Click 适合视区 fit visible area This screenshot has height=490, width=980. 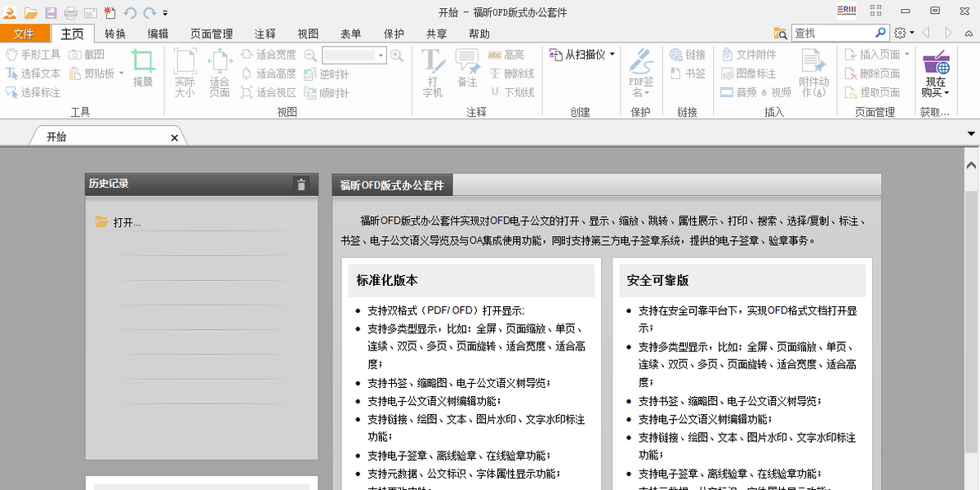tap(269, 92)
